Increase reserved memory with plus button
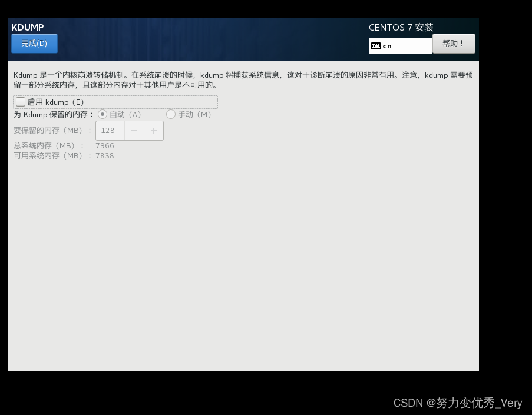Screen dimensions: 532x415 click(x=154, y=131)
